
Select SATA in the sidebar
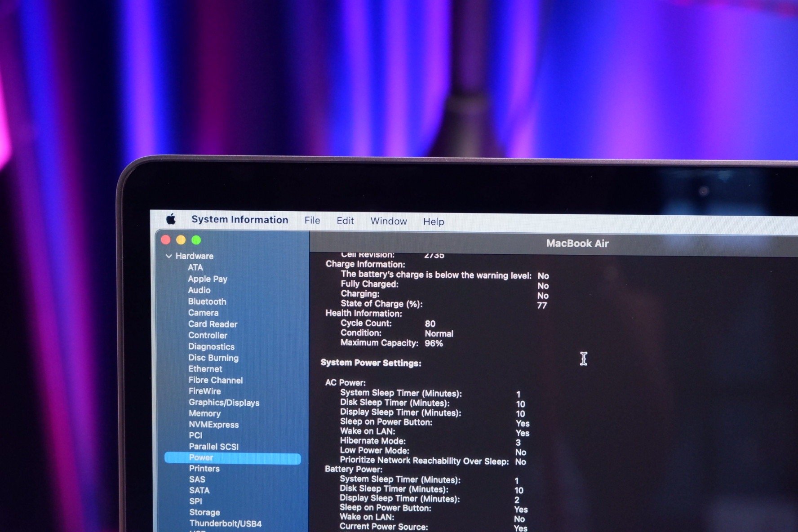(x=199, y=490)
